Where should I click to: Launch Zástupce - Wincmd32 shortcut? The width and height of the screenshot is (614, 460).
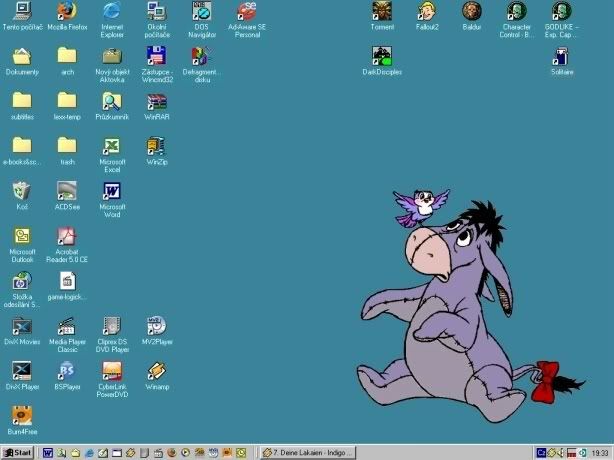pos(157,65)
